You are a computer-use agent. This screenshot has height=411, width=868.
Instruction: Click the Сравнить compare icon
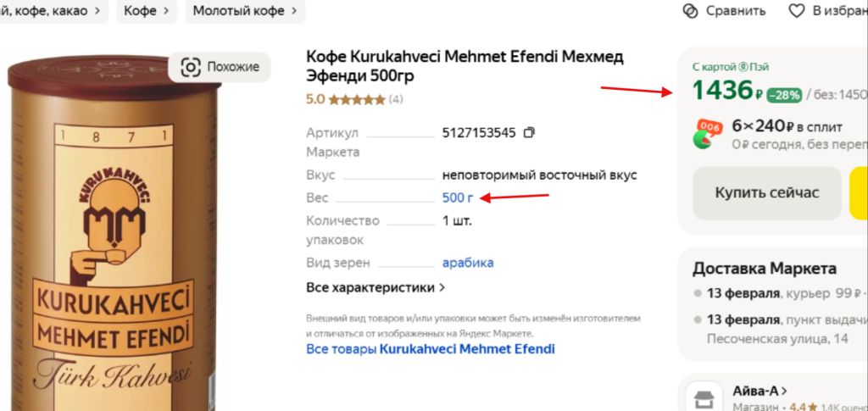click(691, 11)
